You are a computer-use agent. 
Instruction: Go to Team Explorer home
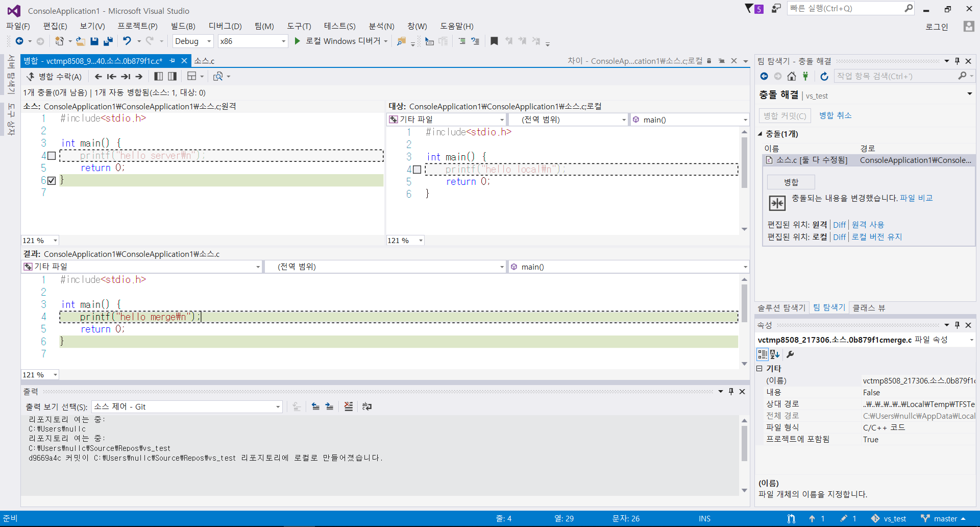point(792,76)
